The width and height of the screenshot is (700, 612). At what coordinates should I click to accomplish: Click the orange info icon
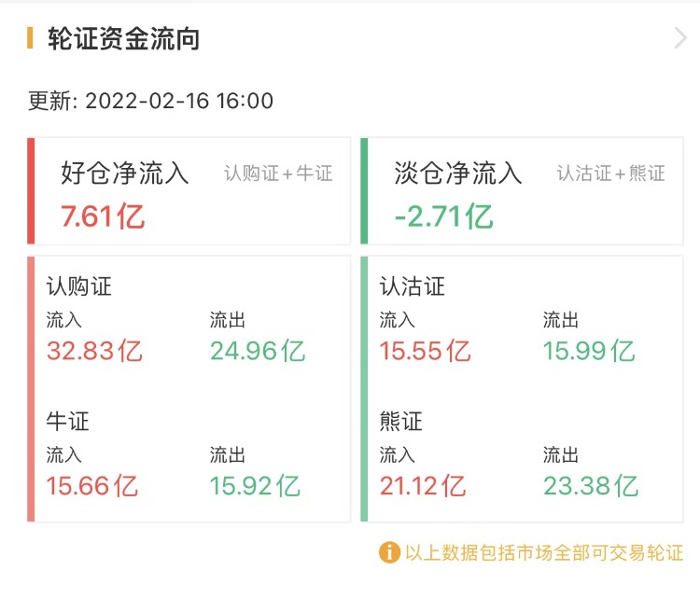[389, 552]
